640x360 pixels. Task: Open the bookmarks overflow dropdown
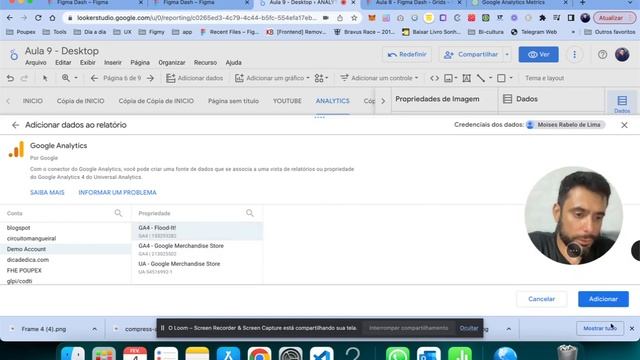click(573, 32)
